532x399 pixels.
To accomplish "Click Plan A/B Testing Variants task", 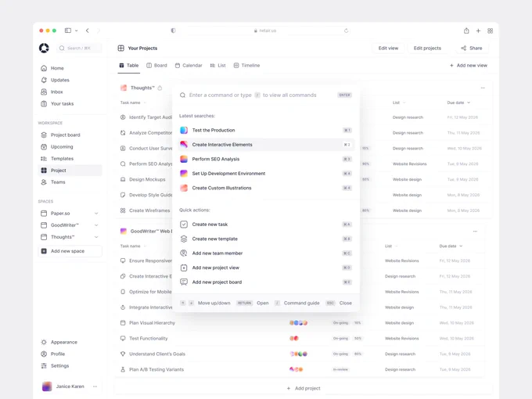I will click(300, 369).
